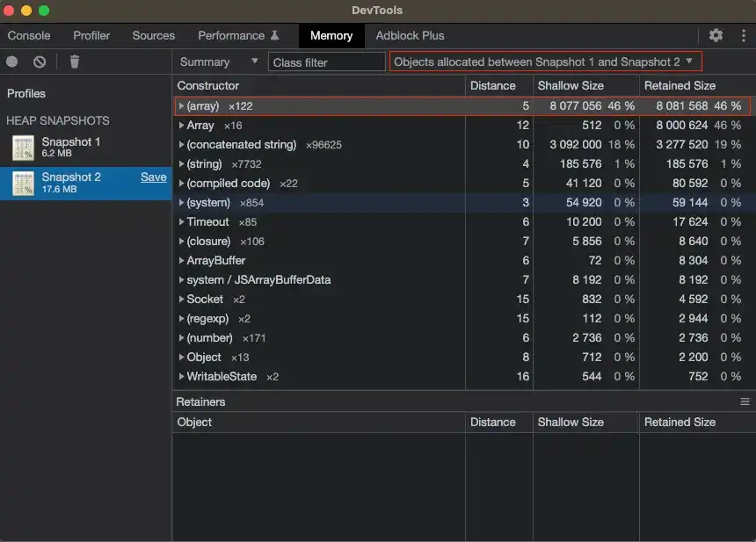
Task: Expand the (array) constructor row
Action: click(x=181, y=106)
